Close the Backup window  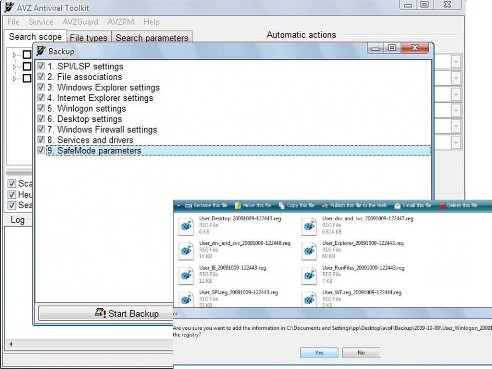[x=414, y=48]
